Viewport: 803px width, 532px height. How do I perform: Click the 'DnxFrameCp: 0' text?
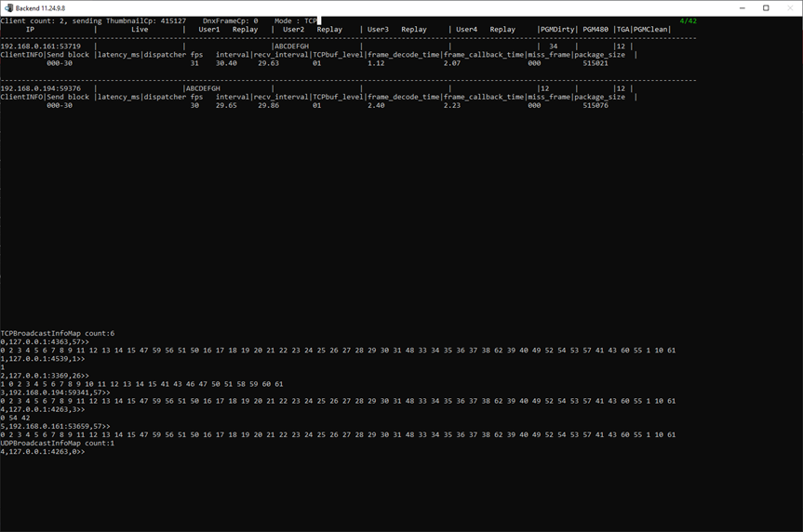point(231,21)
